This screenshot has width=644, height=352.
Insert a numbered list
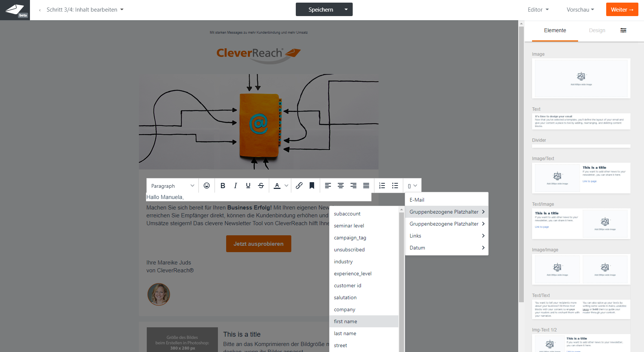tap(382, 186)
